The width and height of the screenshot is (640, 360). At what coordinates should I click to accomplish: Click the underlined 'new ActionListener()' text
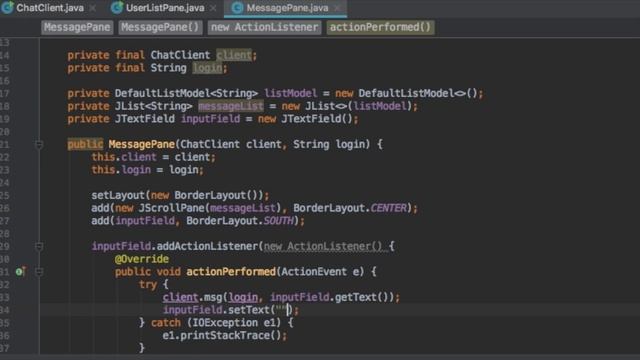point(323,247)
